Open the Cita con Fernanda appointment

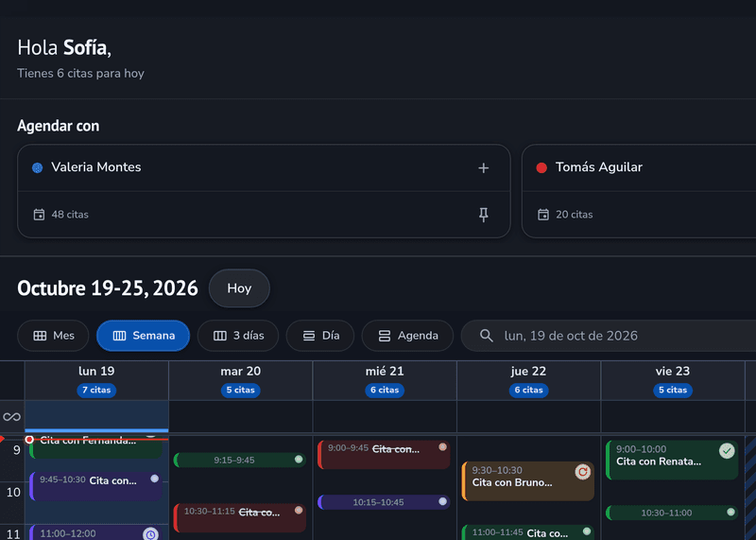pyautogui.click(x=96, y=447)
